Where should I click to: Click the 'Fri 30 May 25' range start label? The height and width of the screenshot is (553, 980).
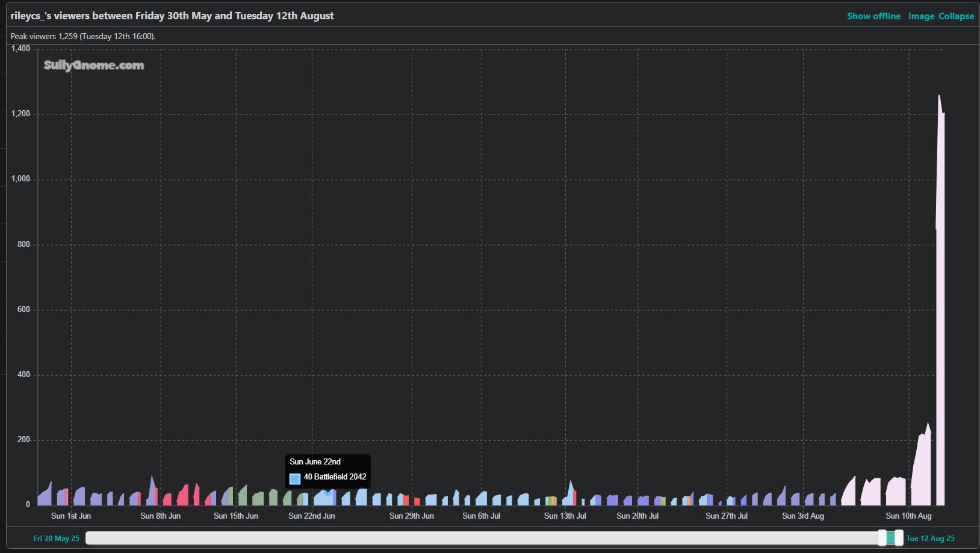click(x=57, y=539)
